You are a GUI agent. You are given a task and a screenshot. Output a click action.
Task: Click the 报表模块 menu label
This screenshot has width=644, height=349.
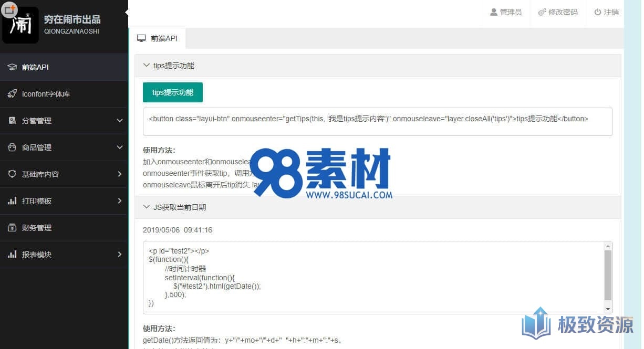[37, 255]
